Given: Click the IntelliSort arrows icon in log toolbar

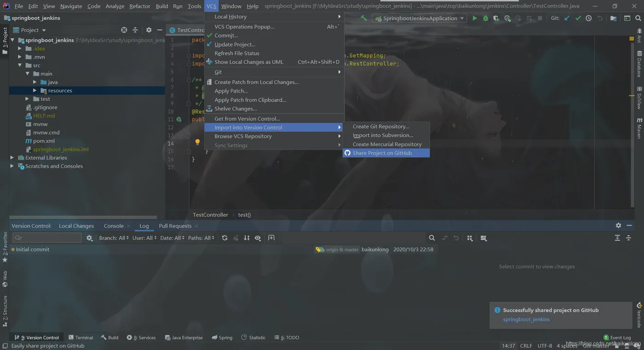Looking at the screenshot, I should point(247,238).
